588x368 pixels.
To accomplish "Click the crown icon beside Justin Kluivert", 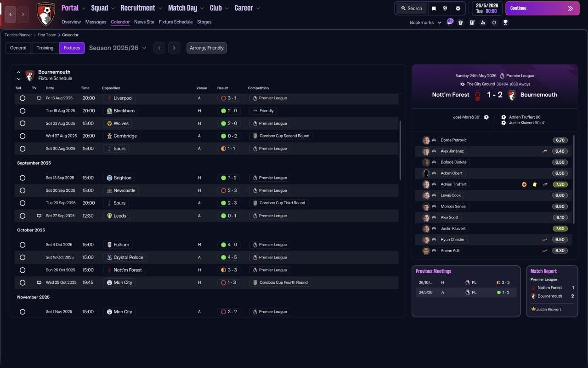I will coord(533,309).
